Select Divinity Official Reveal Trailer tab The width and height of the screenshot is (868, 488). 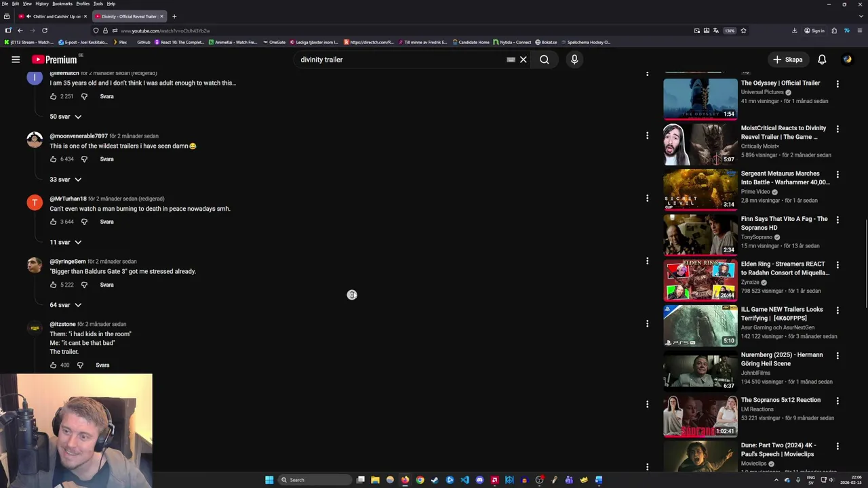(x=129, y=16)
